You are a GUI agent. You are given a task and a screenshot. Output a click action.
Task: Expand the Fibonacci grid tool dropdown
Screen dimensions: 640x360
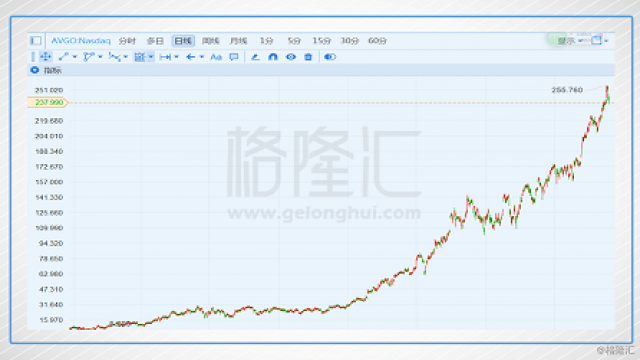click(151, 57)
